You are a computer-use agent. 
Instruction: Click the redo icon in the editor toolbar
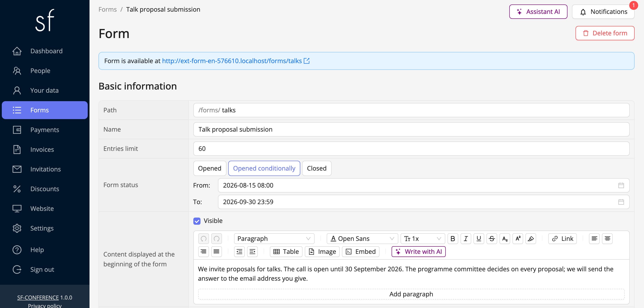(217, 239)
